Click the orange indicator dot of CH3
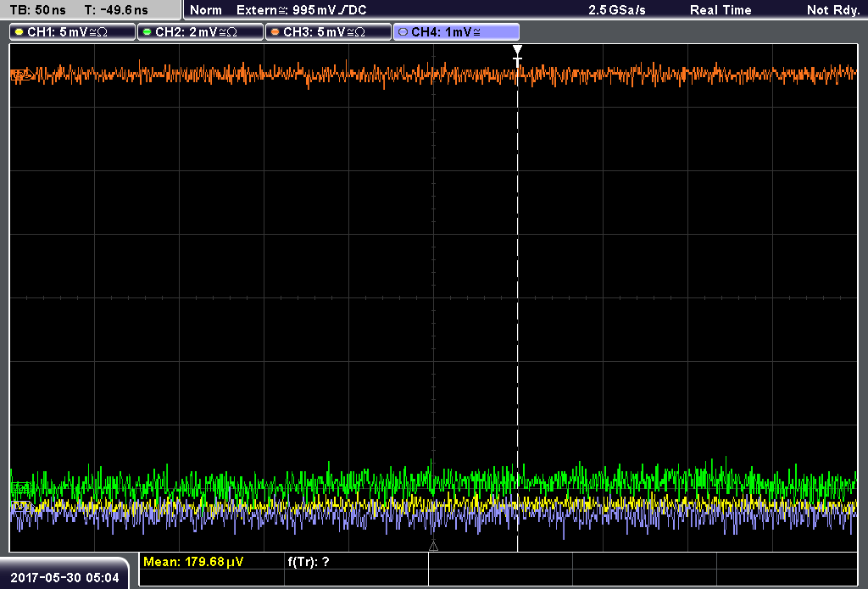Screen dimensions: 868x589 pos(275,32)
